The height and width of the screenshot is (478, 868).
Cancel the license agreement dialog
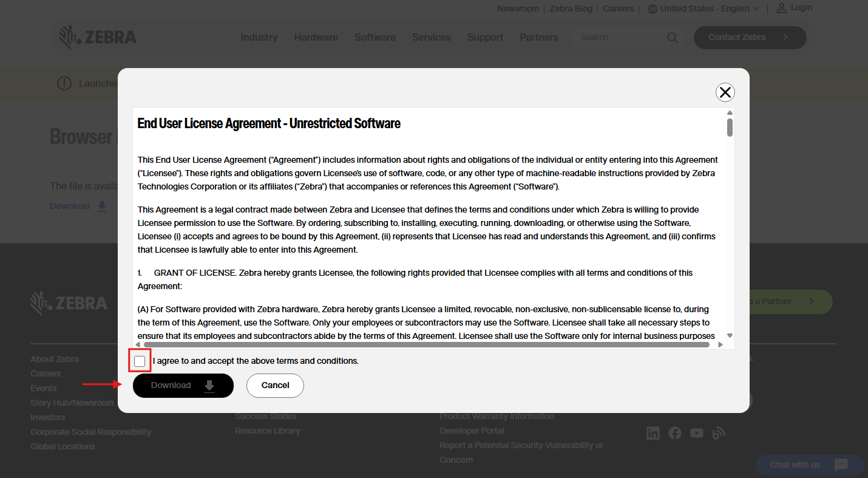(x=275, y=386)
